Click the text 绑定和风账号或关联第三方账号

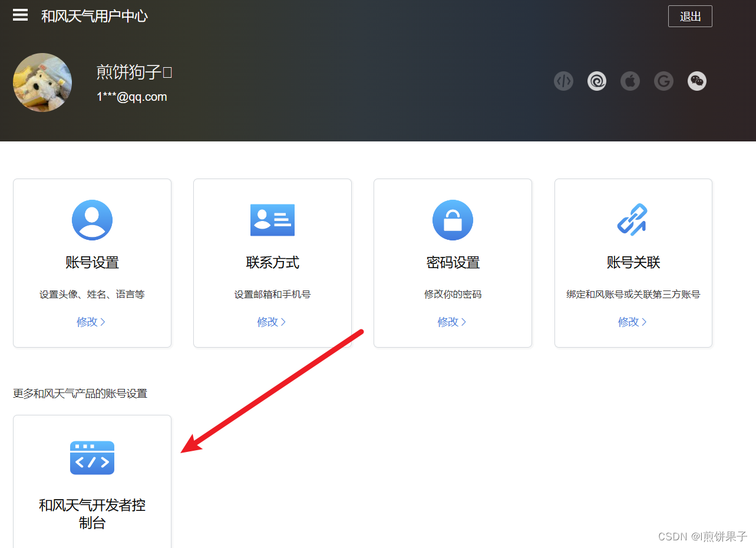point(633,294)
